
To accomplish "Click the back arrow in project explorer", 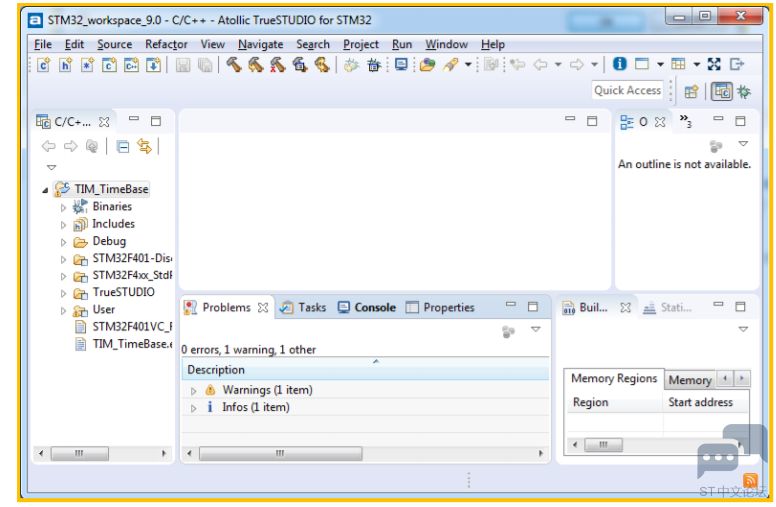I will click(x=48, y=146).
